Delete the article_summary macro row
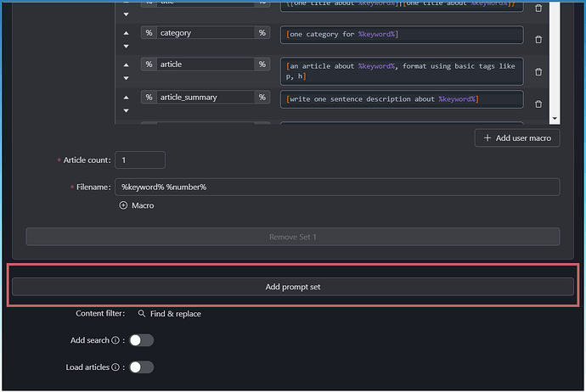The height and width of the screenshot is (392, 586). click(538, 104)
